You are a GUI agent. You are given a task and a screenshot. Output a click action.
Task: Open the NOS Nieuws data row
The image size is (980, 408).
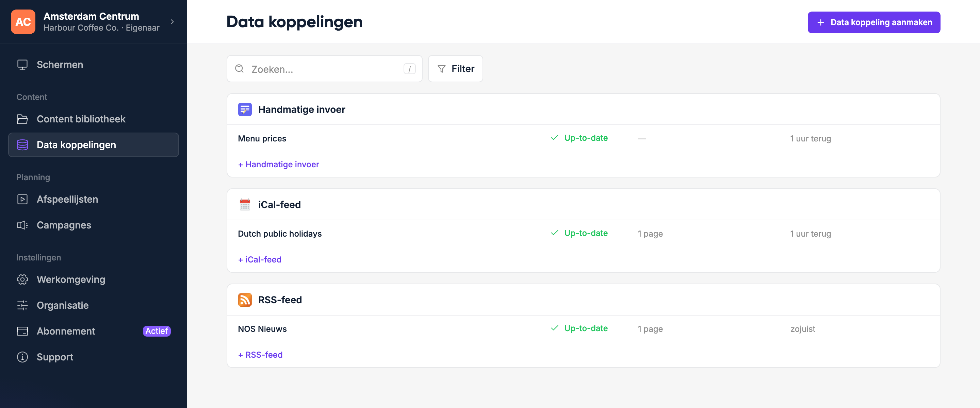(583, 329)
